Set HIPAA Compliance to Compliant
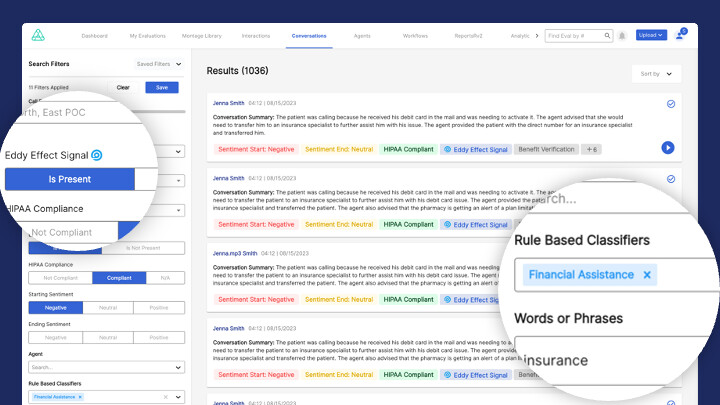This screenshot has height=405, width=720. (119, 278)
